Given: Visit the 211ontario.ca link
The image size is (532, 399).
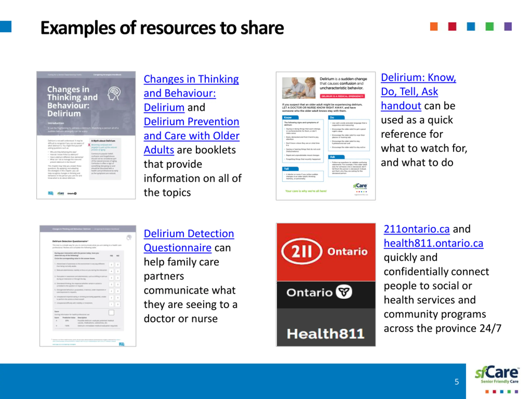Looking at the screenshot, I should (416, 229).
